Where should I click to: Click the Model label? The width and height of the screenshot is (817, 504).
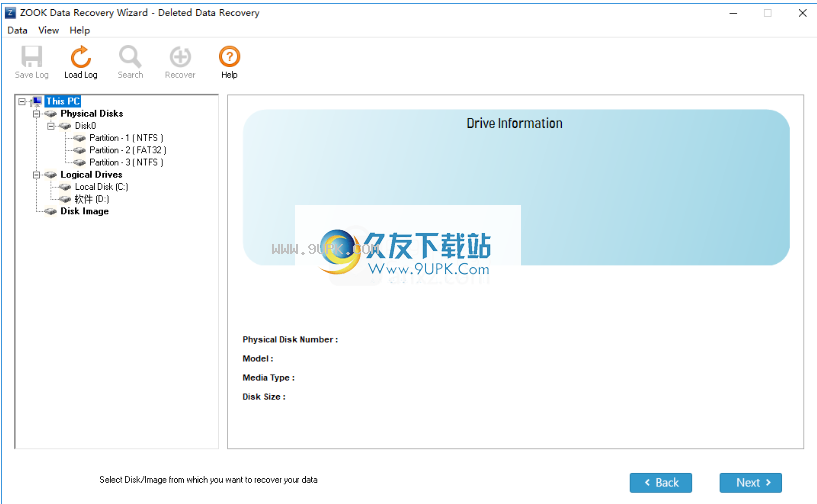pos(258,359)
